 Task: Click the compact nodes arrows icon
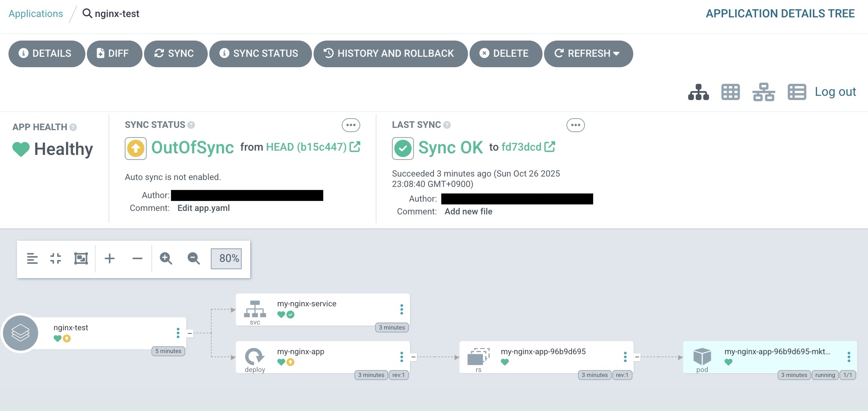[x=56, y=258]
